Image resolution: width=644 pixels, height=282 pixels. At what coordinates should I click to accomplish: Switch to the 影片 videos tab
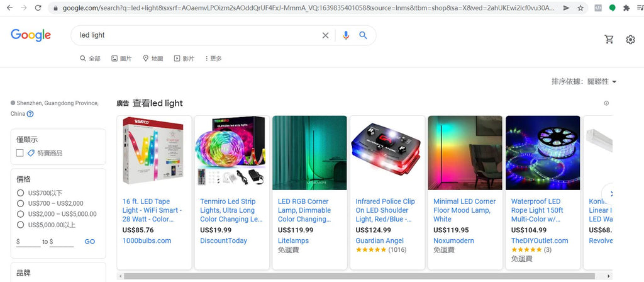click(184, 59)
